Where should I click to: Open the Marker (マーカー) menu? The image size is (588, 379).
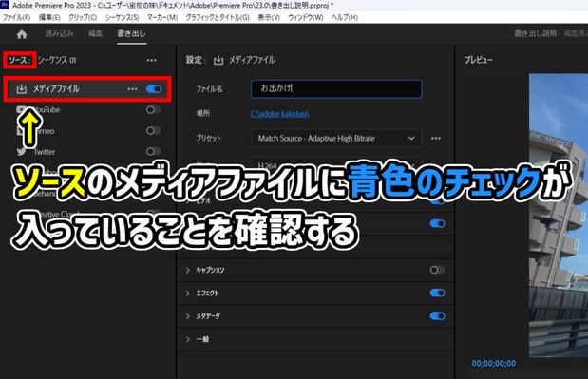point(162,18)
